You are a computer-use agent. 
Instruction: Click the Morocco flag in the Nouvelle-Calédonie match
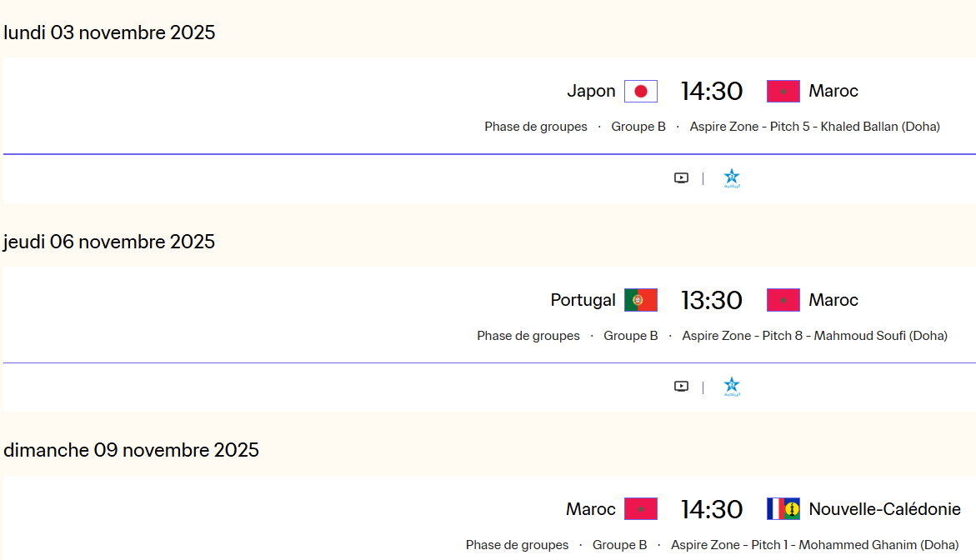tap(640, 508)
